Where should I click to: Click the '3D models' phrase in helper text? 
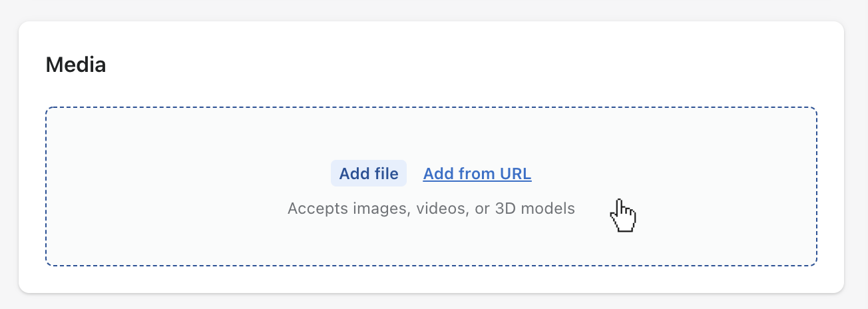535,208
